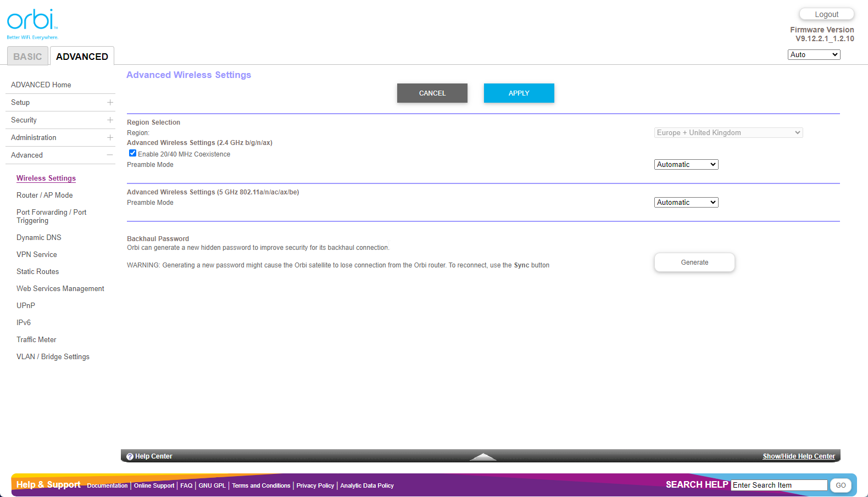Click the Enter Search Item field
Screen dimensions: 868x497
pos(778,485)
